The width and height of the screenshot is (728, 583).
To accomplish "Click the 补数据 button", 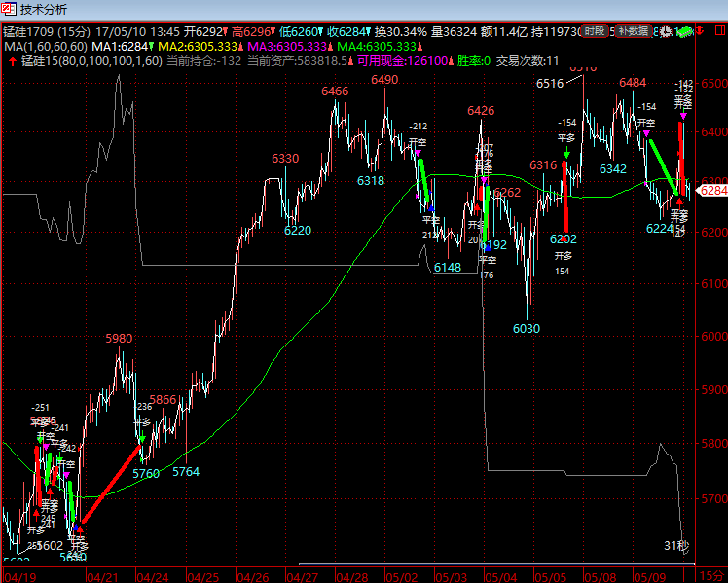I will [x=634, y=31].
